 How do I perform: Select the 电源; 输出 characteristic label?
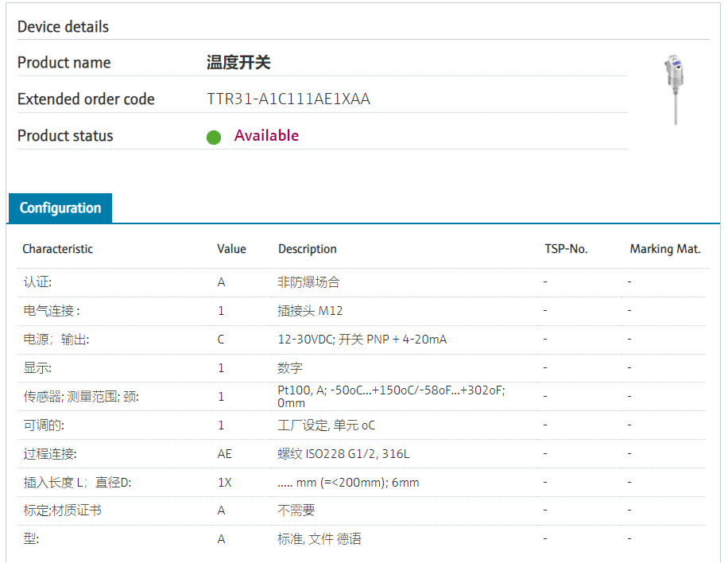pyautogui.click(x=56, y=340)
